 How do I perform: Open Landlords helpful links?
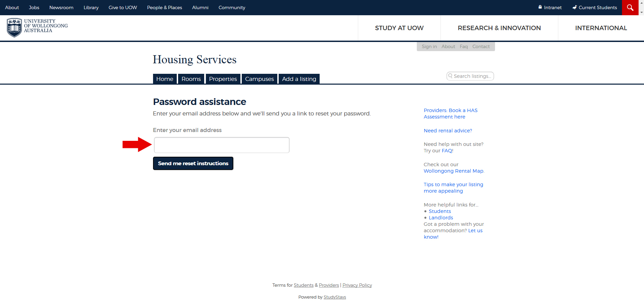coord(441,218)
